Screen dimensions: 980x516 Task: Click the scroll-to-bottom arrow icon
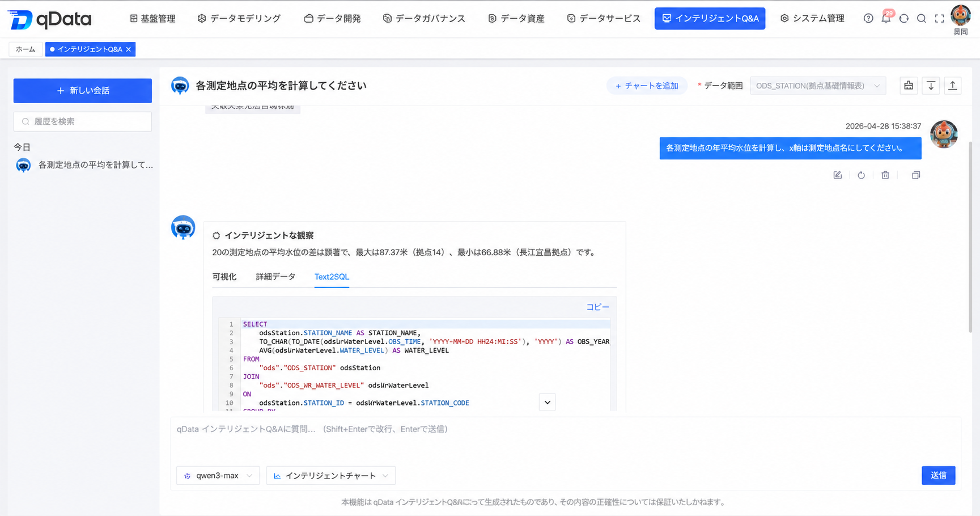pyautogui.click(x=931, y=86)
